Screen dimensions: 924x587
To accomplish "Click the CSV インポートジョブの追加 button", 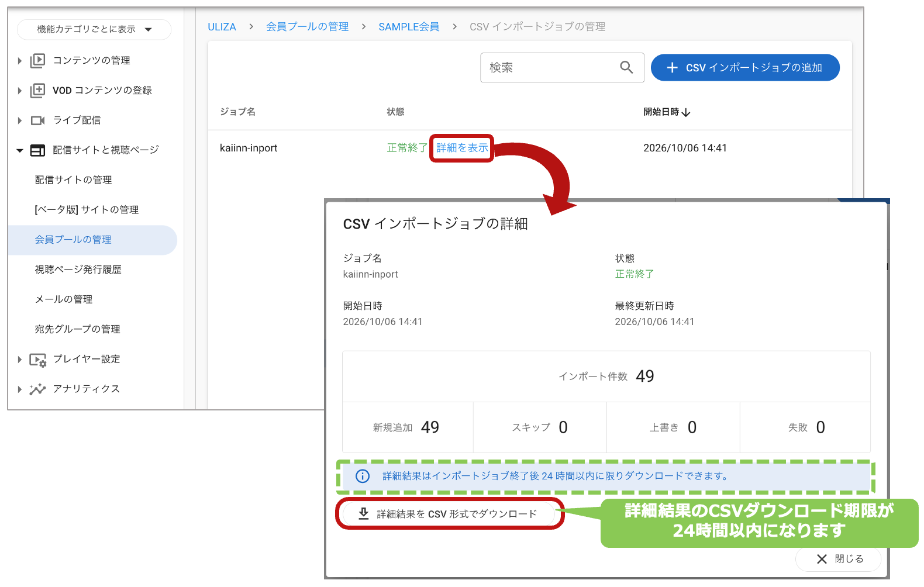I will tap(745, 68).
